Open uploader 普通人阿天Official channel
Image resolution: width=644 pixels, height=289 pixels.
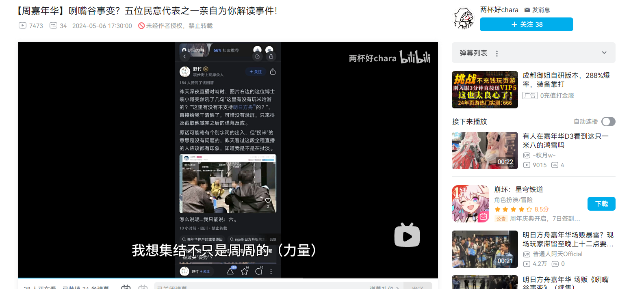coord(553,254)
